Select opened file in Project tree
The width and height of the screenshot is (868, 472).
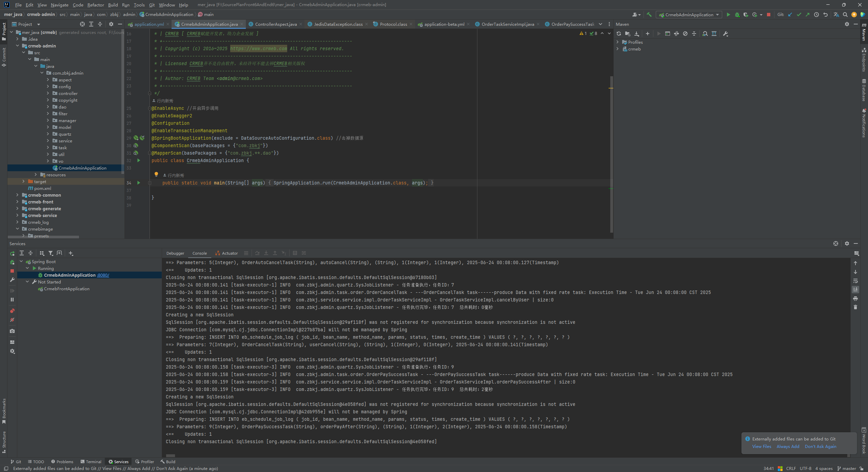pos(82,24)
